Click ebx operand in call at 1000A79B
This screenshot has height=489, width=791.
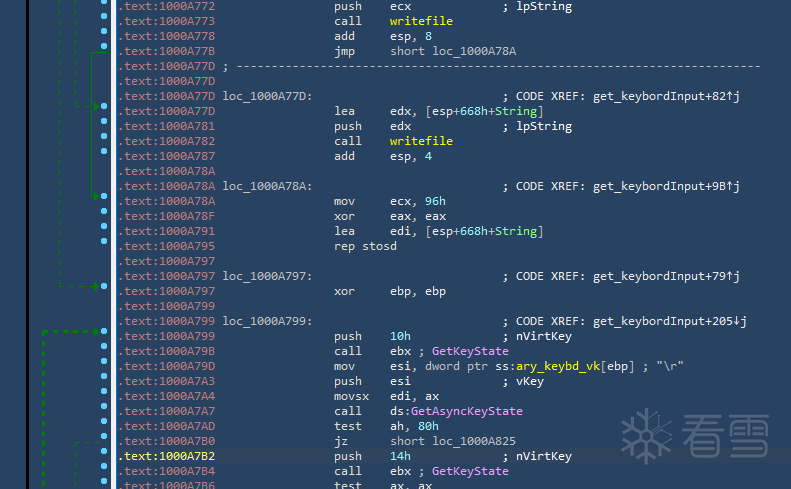[400, 351]
